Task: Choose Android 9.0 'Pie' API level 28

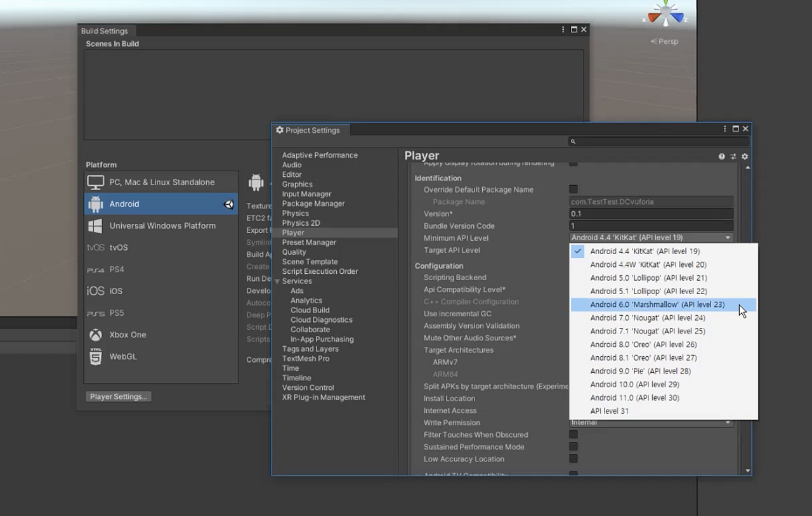Action: click(664, 371)
